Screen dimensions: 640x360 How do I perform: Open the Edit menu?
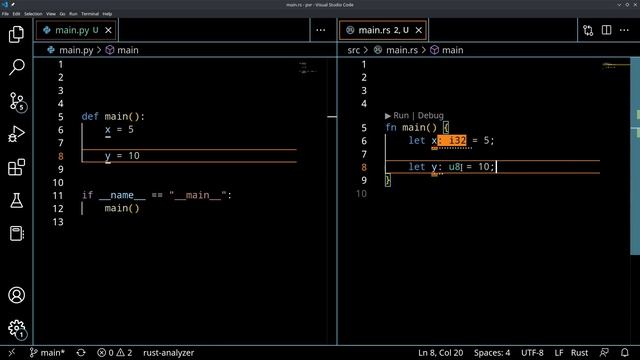click(16, 14)
